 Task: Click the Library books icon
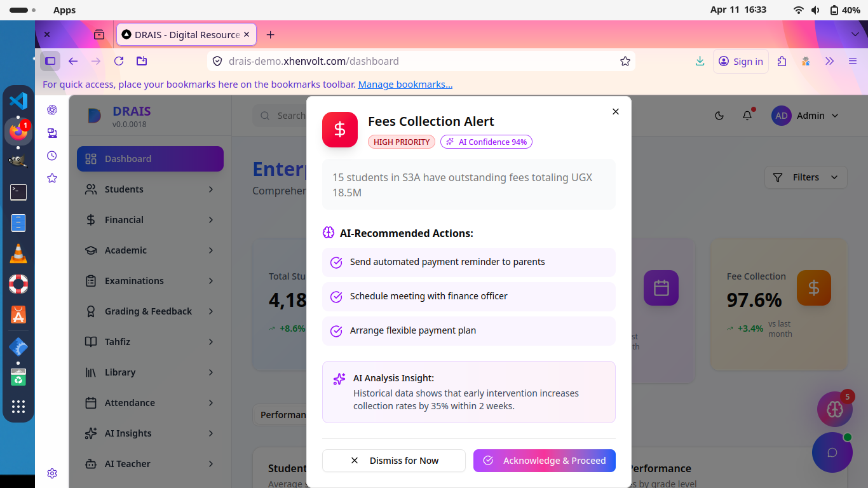(91, 372)
